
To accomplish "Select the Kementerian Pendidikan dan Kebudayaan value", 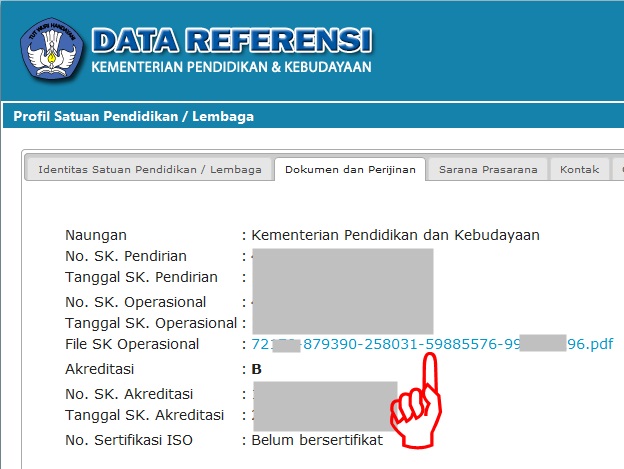I will tap(396, 235).
